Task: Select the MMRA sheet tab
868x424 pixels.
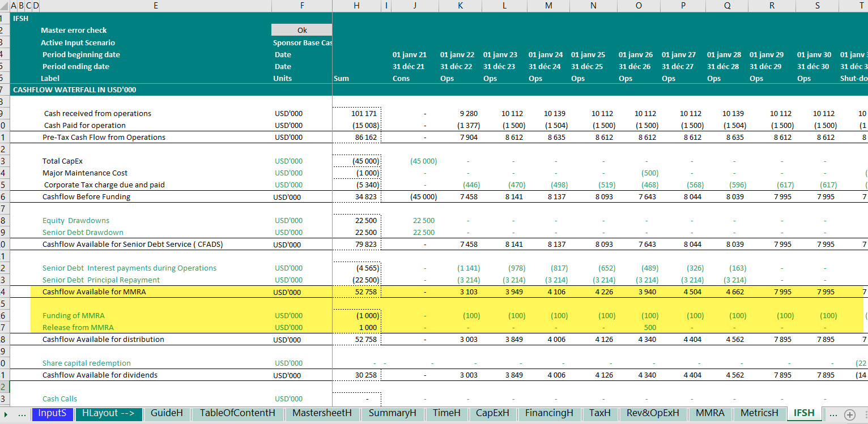Action: pos(710,413)
